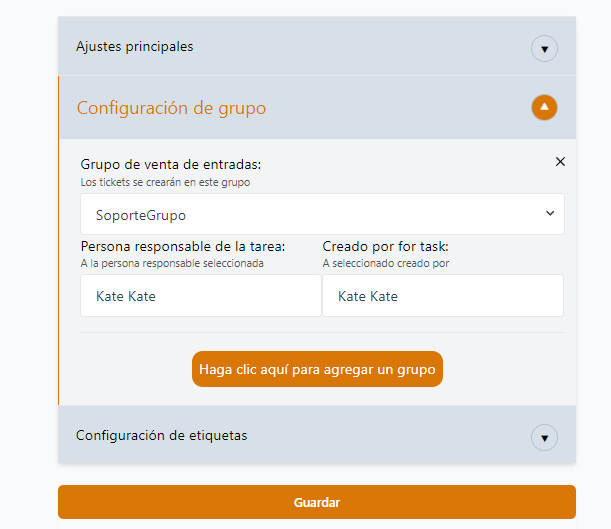Click the SoporteGrupo selected value text
611x529 pixels.
141,215
